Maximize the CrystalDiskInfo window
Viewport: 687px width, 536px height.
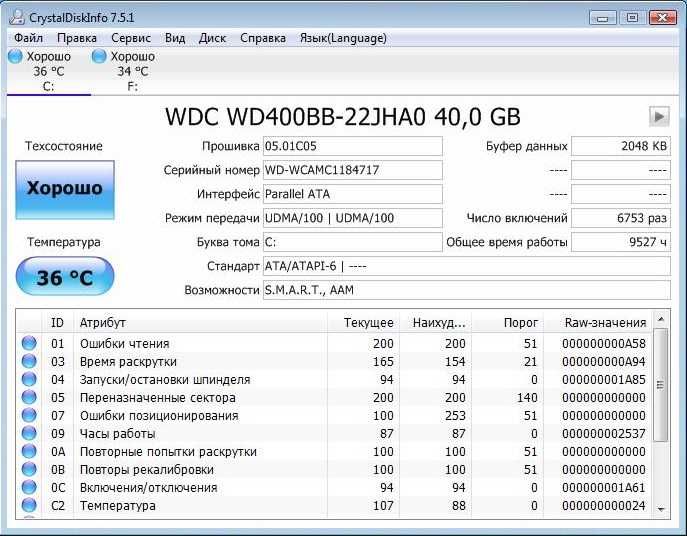[632, 18]
